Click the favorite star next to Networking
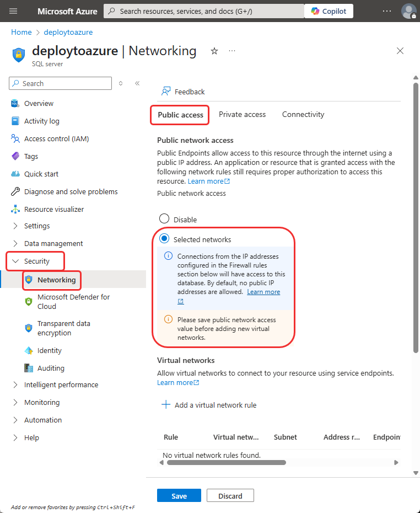The width and height of the screenshot is (420, 513). 214,51
